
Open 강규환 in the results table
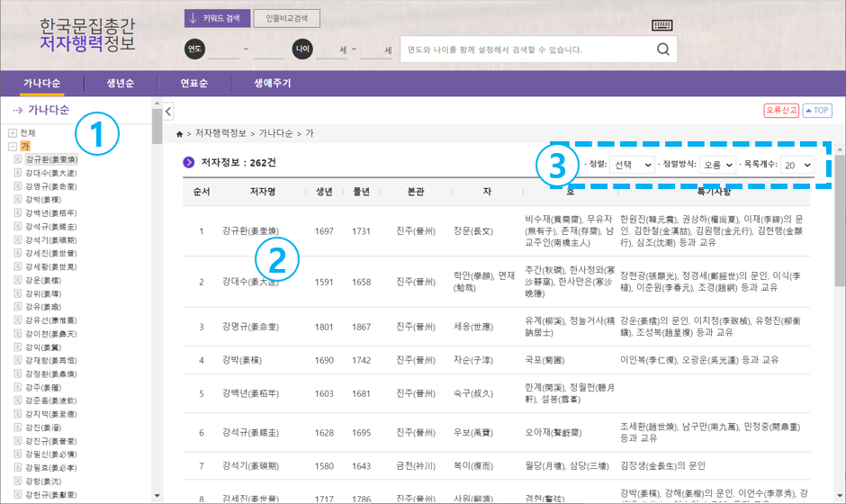pyautogui.click(x=250, y=231)
